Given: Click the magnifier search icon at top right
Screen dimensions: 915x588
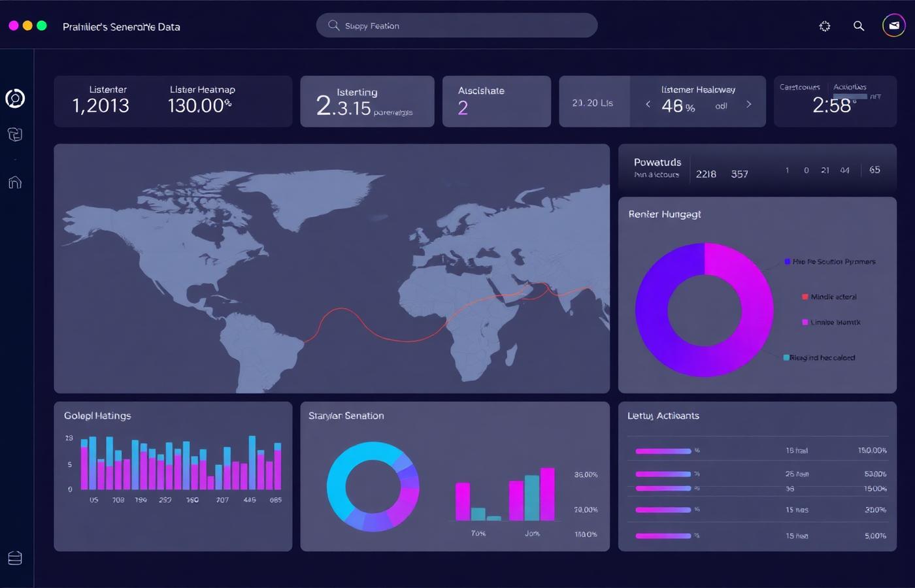Looking at the screenshot, I should click(859, 26).
